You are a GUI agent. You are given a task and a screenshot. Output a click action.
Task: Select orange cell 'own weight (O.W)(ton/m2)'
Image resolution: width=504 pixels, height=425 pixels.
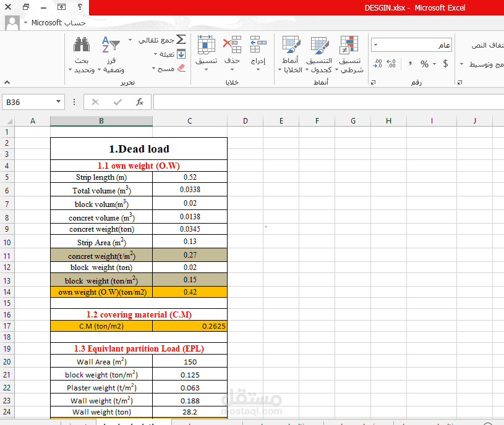tap(101, 292)
